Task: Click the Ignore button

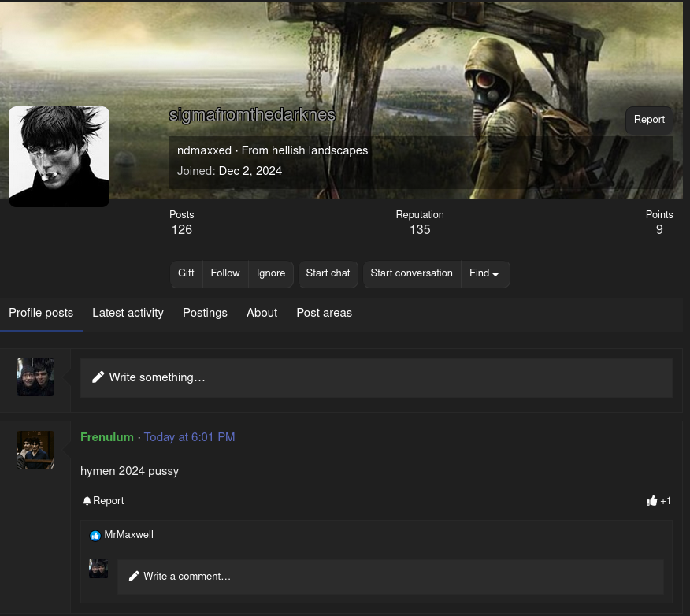Action: point(271,273)
